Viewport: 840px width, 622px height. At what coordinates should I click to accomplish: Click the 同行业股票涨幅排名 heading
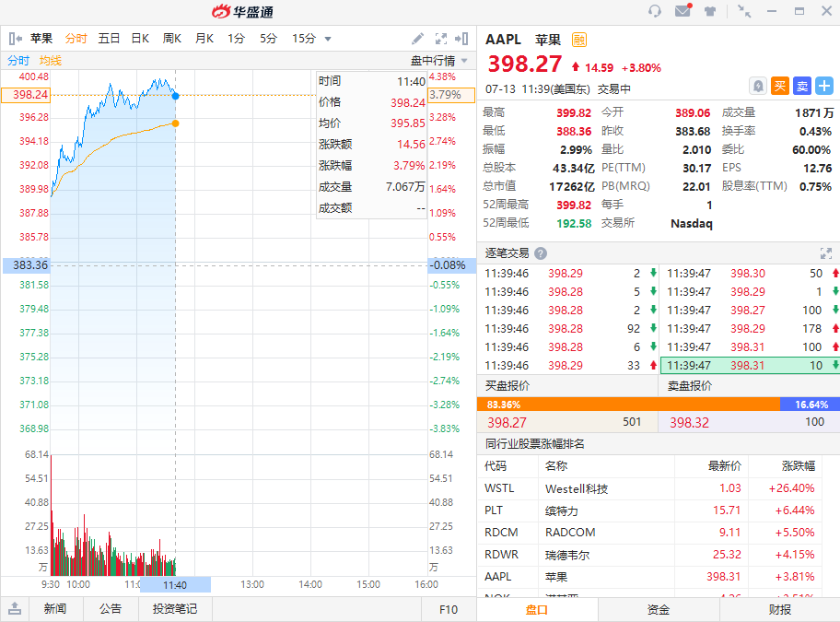(x=534, y=444)
